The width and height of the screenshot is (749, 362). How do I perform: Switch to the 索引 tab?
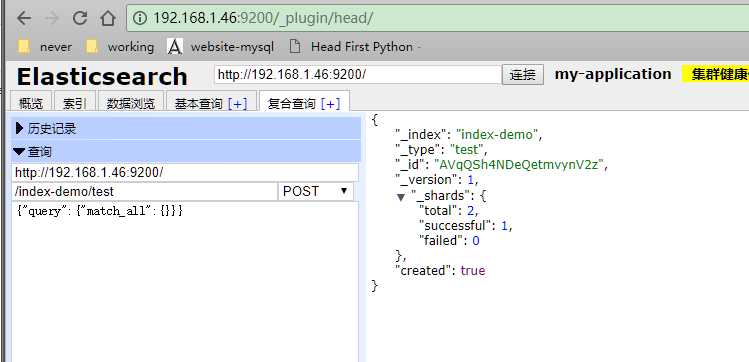(x=75, y=103)
